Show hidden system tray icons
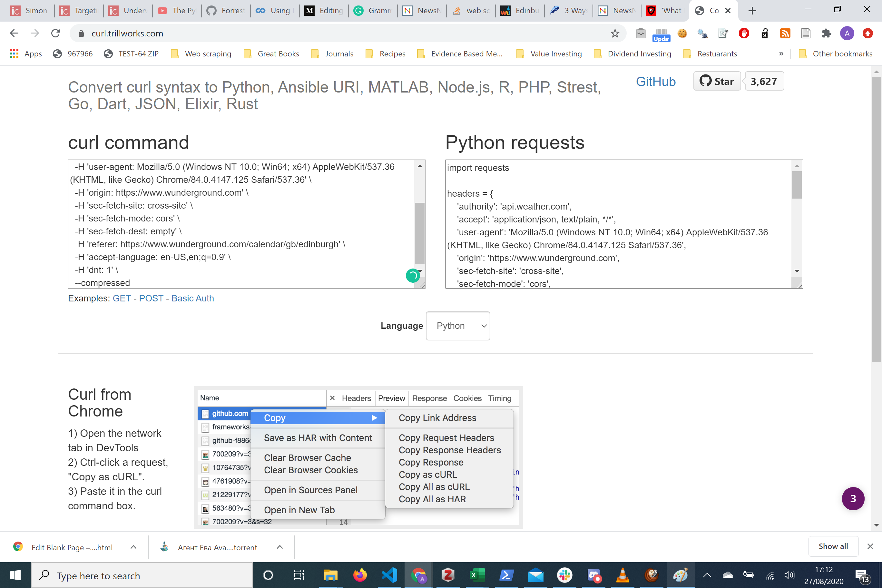This screenshot has height=588, width=882. tap(707, 576)
